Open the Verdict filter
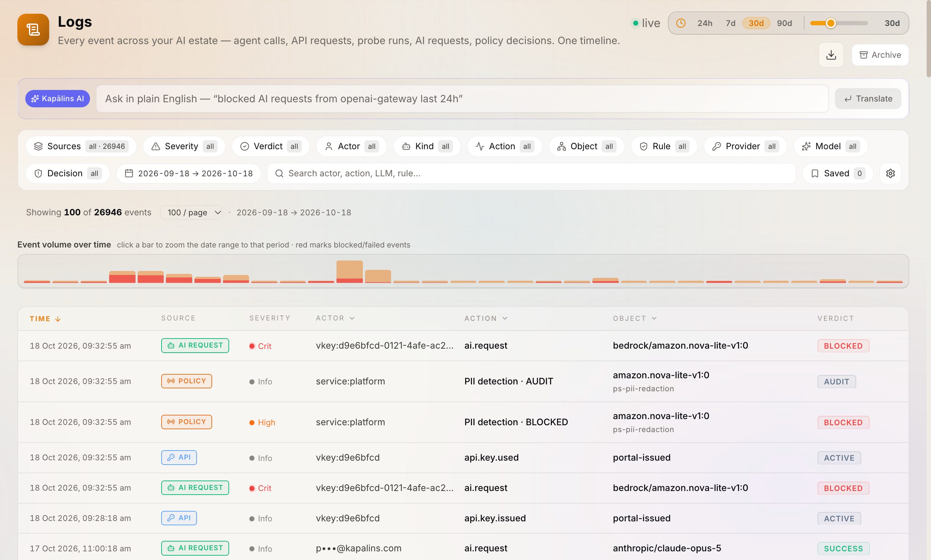Viewport: 931px width, 560px height. click(x=271, y=146)
